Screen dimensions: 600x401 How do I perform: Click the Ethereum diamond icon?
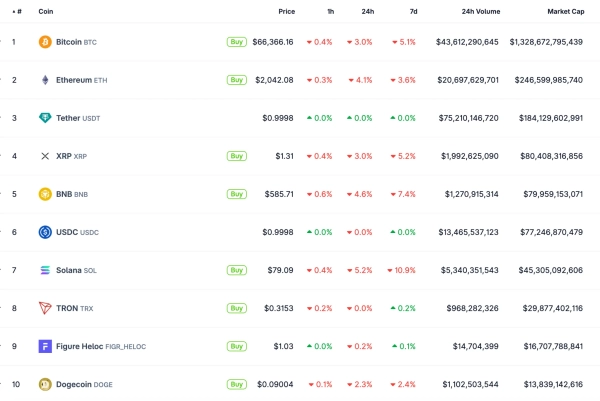tap(44, 80)
